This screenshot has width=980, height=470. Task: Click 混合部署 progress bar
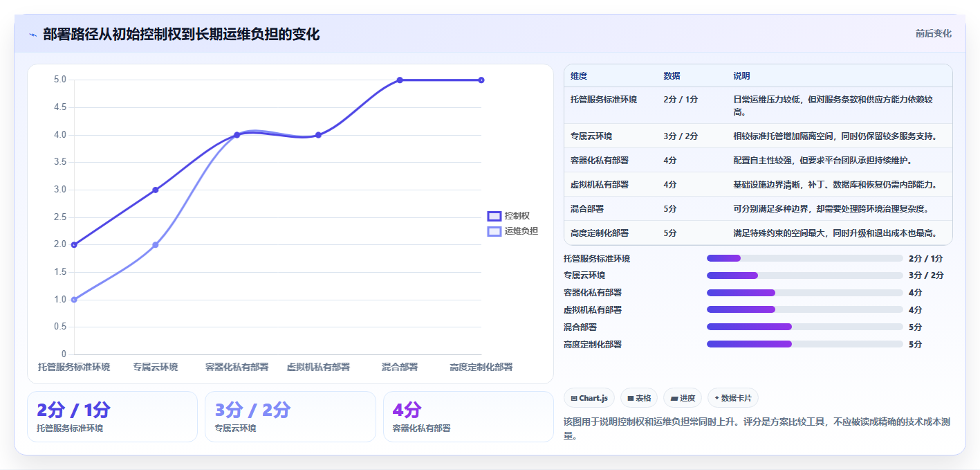805,327
